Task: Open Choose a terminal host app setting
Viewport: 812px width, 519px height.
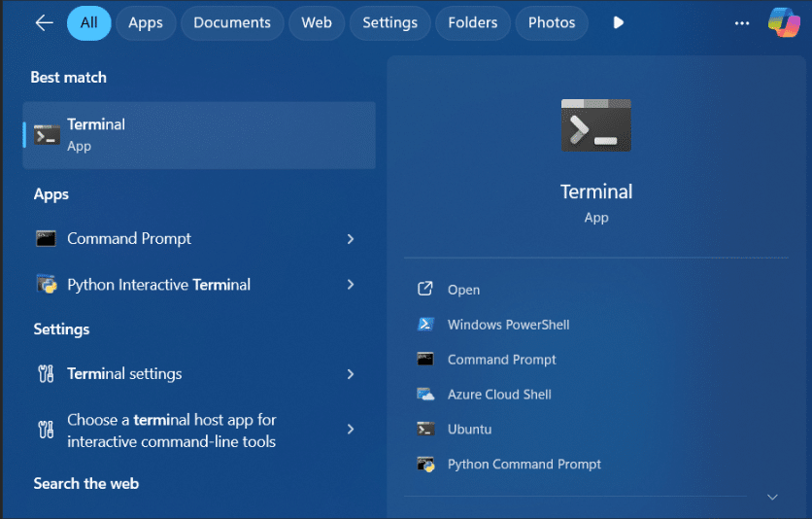Action: pyautogui.click(x=199, y=430)
